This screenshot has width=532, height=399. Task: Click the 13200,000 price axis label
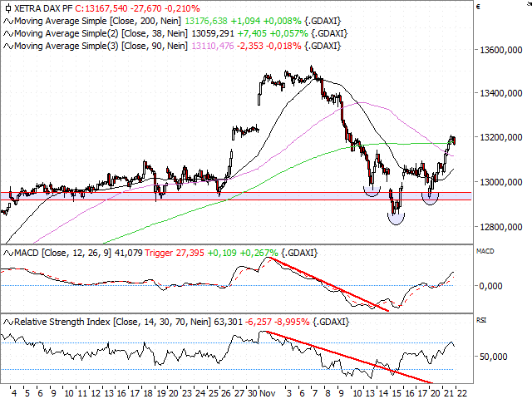500,137
